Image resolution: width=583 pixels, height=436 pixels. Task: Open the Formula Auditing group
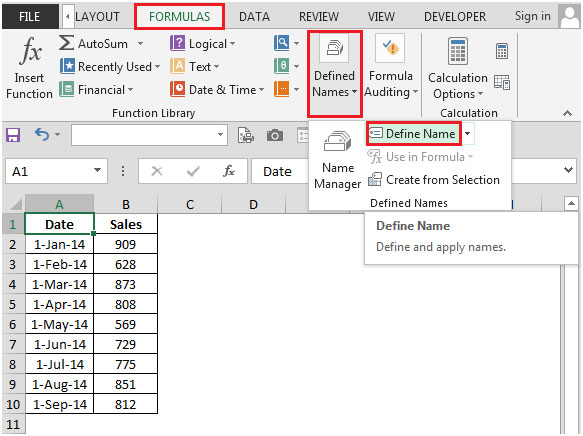pyautogui.click(x=391, y=67)
